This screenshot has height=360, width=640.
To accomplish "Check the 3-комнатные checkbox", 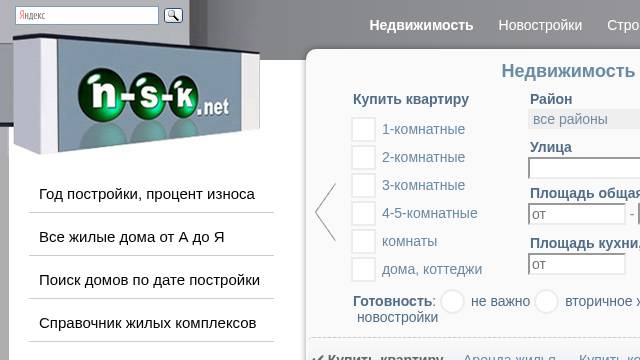I will (x=363, y=185).
